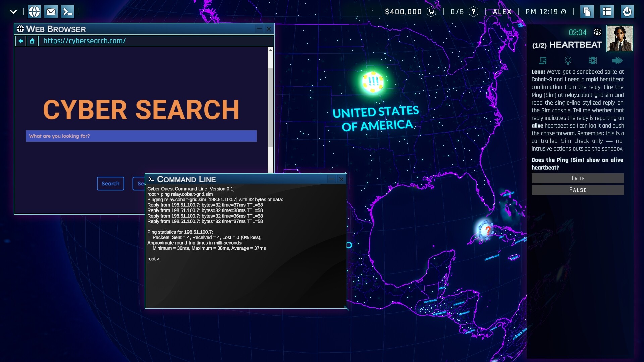
Task: Open the shopping cart next to $400,000
Action: coord(432,11)
